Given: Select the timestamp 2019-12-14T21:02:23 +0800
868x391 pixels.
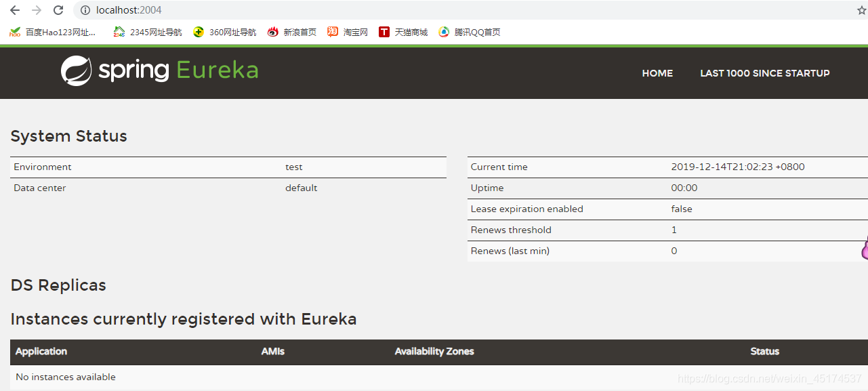Looking at the screenshot, I should click(738, 167).
